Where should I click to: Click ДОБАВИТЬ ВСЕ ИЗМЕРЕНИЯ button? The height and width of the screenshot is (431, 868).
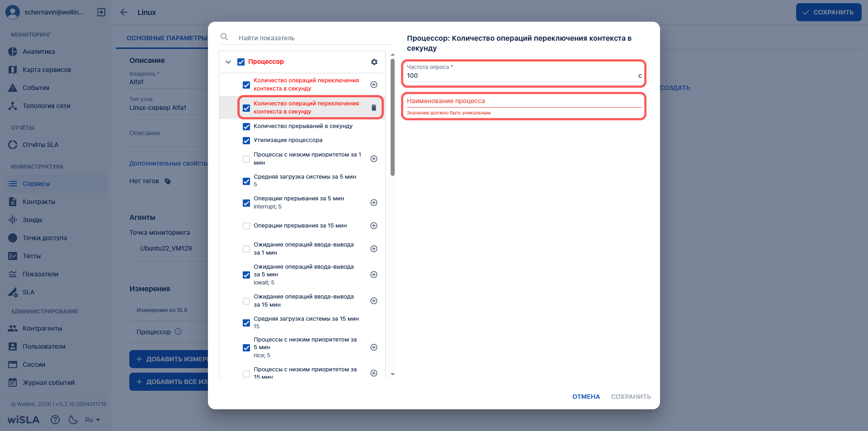pos(169,382)
